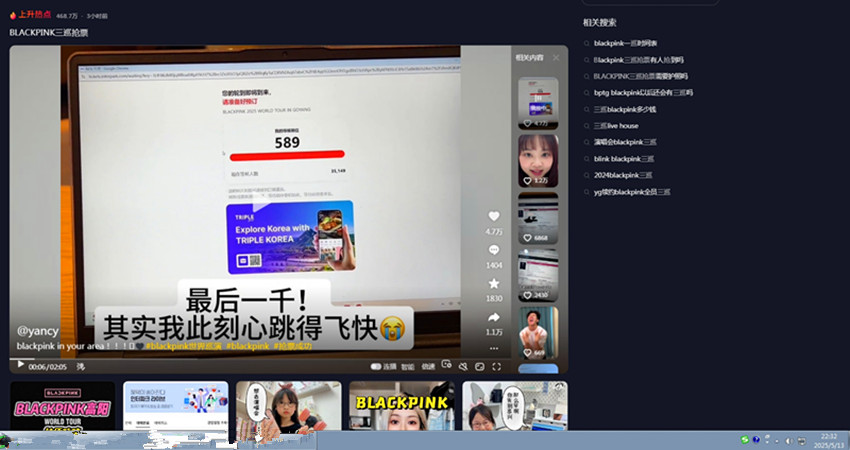Play the video with the play button
This screenshot has width=850, height=450.
21,365
